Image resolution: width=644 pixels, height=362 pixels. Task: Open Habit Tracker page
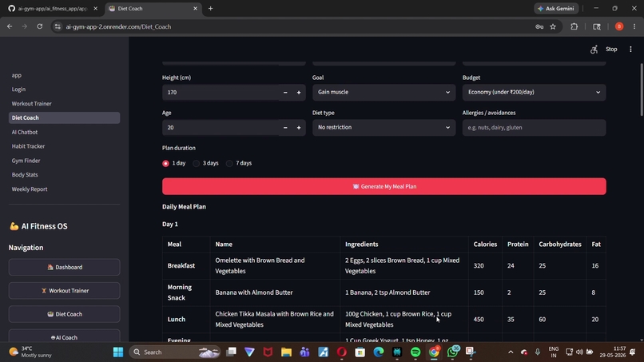coord(28,146)
